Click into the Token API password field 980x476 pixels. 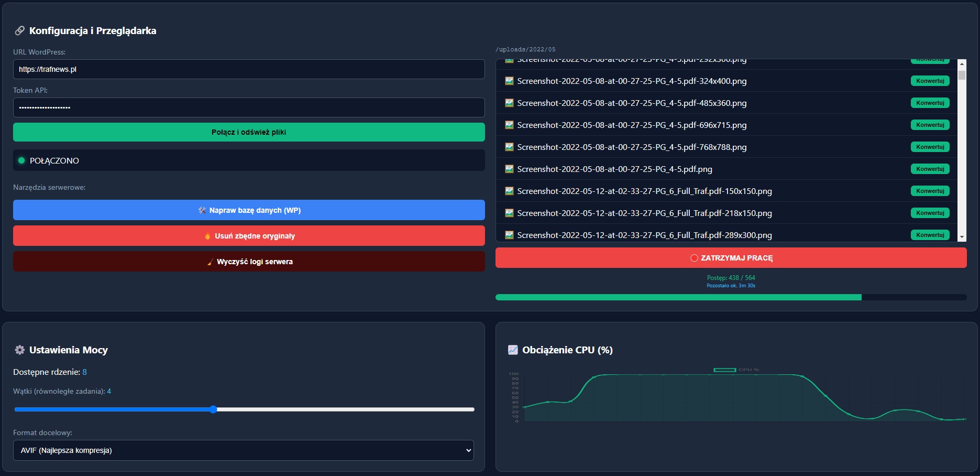[x=249, y=107]
